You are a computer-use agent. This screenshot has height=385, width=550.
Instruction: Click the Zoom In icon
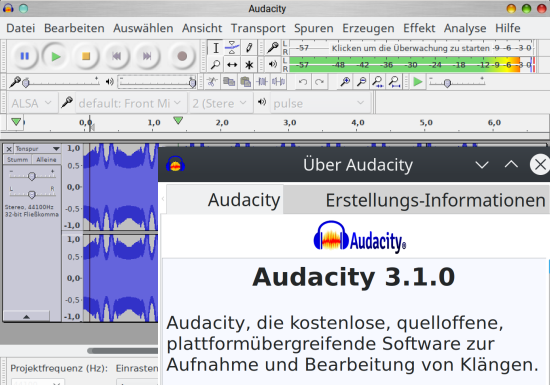(345, 82)
